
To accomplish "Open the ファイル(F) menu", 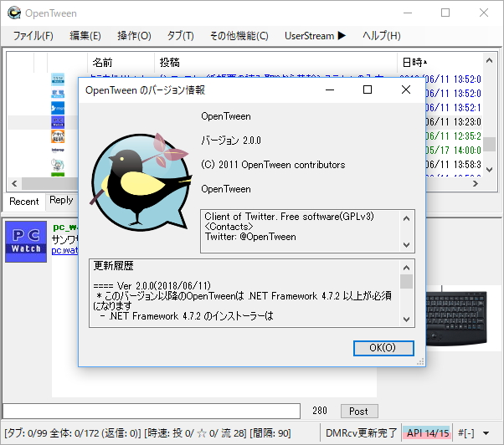I will [x=33, y=36].
